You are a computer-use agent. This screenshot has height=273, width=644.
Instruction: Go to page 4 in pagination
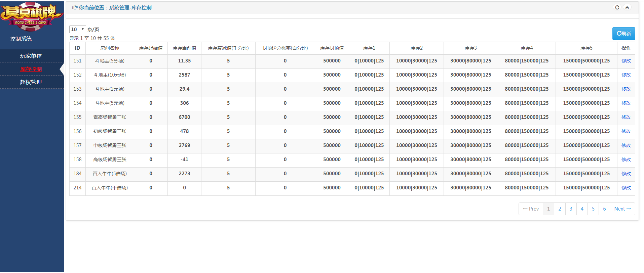point(582,209)
